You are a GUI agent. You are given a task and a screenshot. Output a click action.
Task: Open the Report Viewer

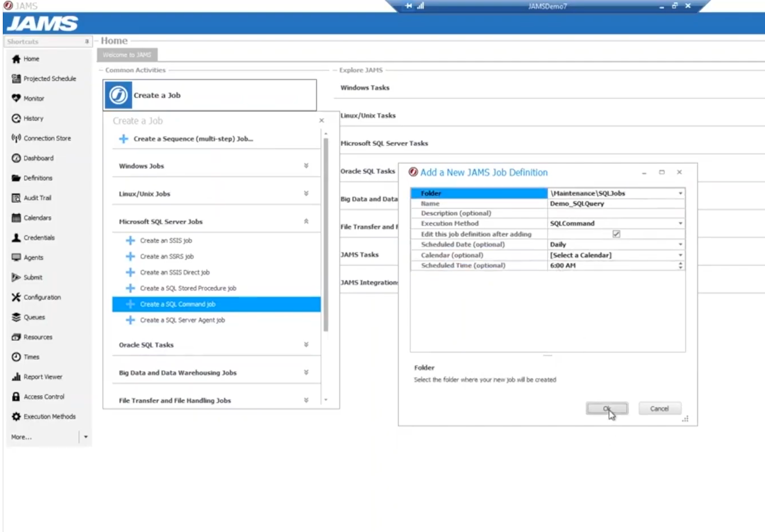43,376
